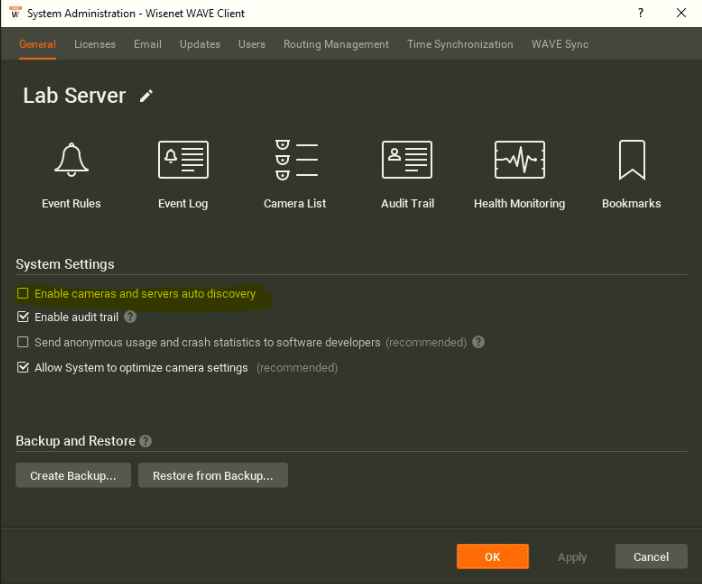The width and height of the screenshot is (702, 584).
Task: Click help icon beside anonymous usage statistics
Action: tap(478, 342)
